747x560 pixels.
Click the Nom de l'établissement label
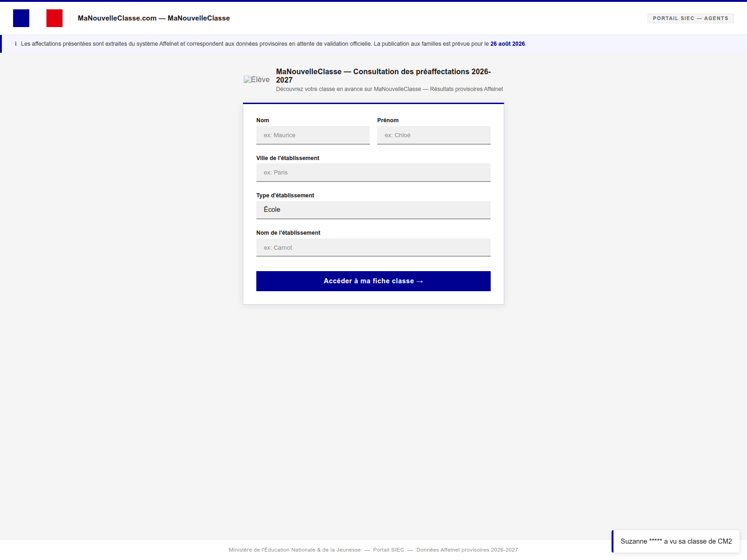pyautogui.click(x=288, y=233)
